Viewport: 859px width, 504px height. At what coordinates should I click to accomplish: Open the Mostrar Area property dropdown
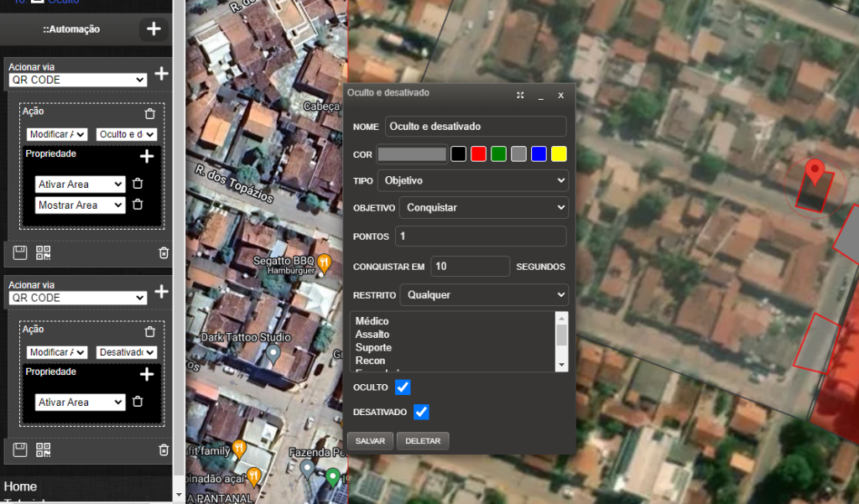tap(80, 205)
